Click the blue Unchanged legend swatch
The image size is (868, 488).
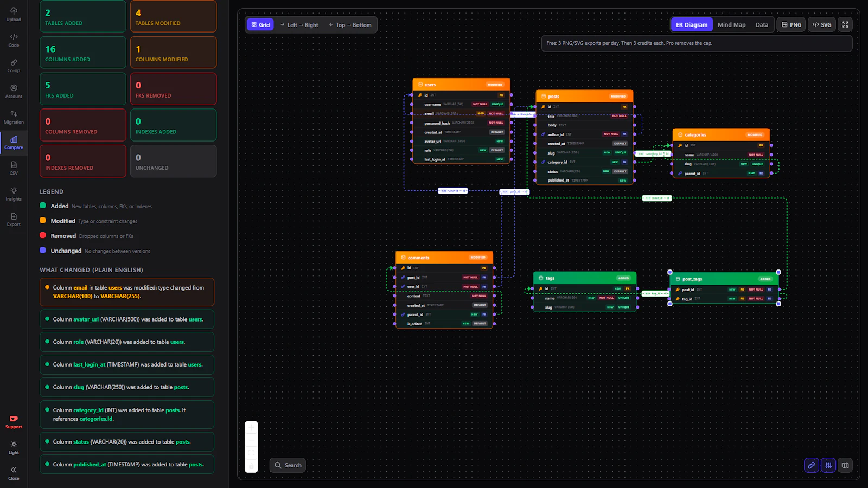43,250
